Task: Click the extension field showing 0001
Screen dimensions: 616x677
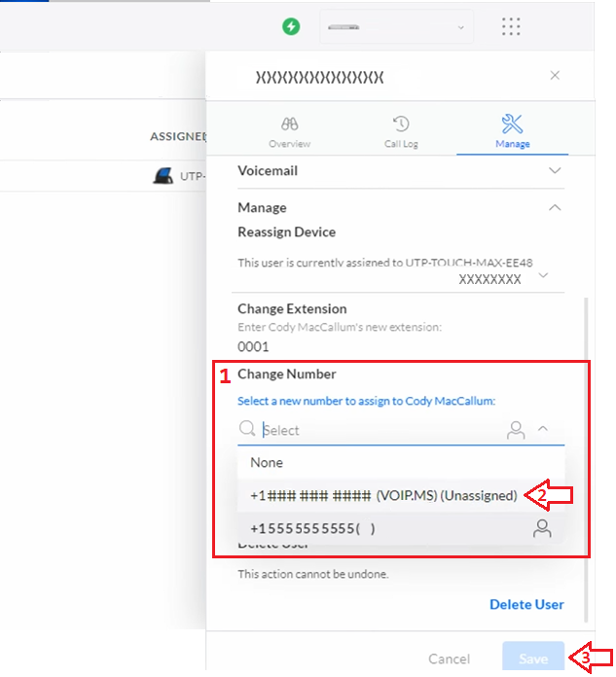Action: tap(253, 346)
